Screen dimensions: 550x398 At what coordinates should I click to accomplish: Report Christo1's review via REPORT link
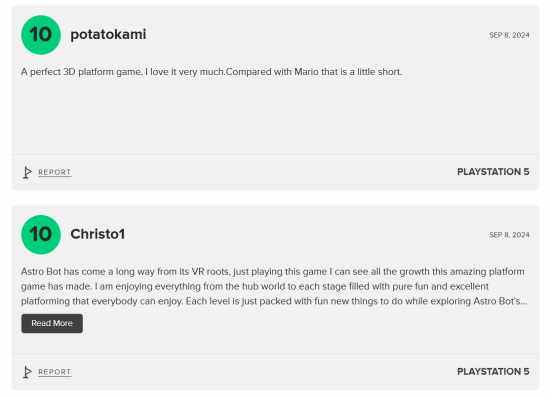55,372
